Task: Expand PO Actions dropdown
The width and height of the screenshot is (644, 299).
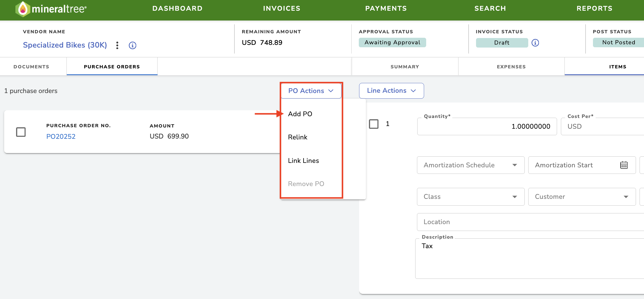Action: pyautogui.click(x=311, y=91)
